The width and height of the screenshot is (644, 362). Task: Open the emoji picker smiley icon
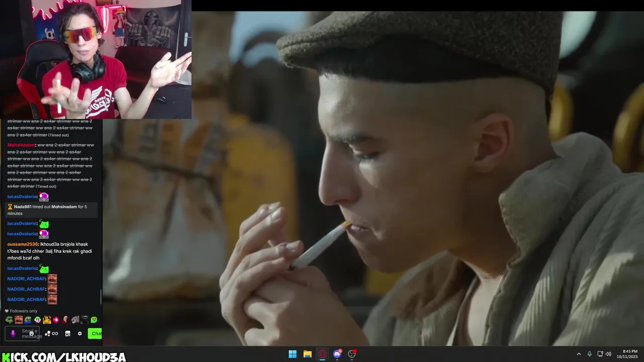(31, 333)
